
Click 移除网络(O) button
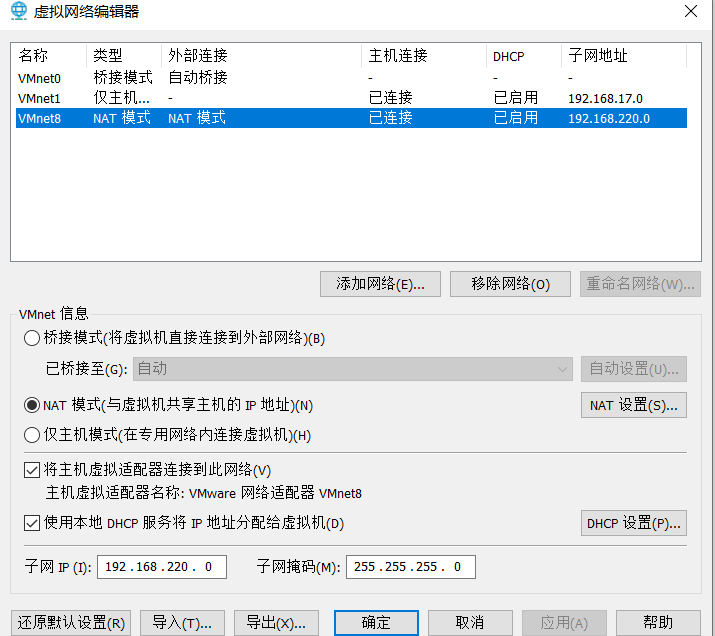510,284
